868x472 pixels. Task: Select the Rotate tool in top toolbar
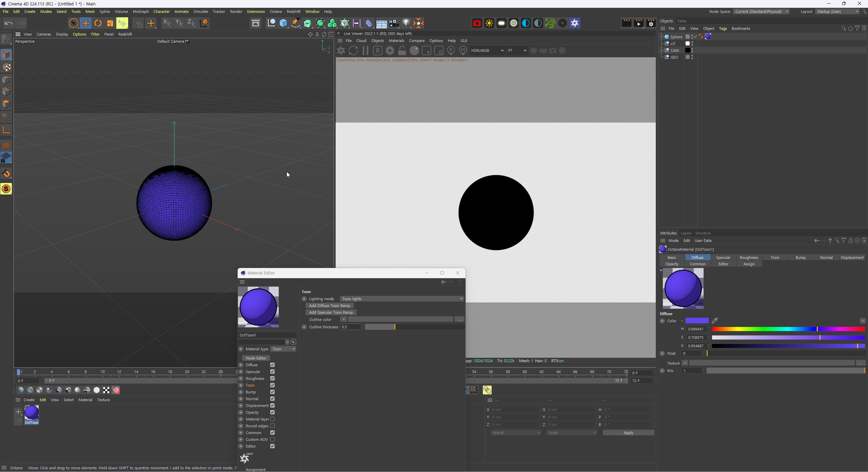(x=98, y=23)
